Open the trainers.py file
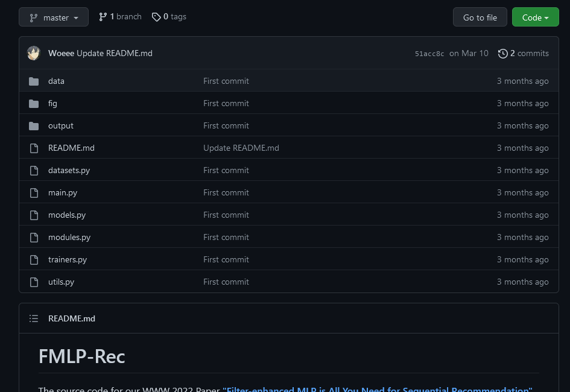Screen dimensions: 570x392 pos(68,260)
